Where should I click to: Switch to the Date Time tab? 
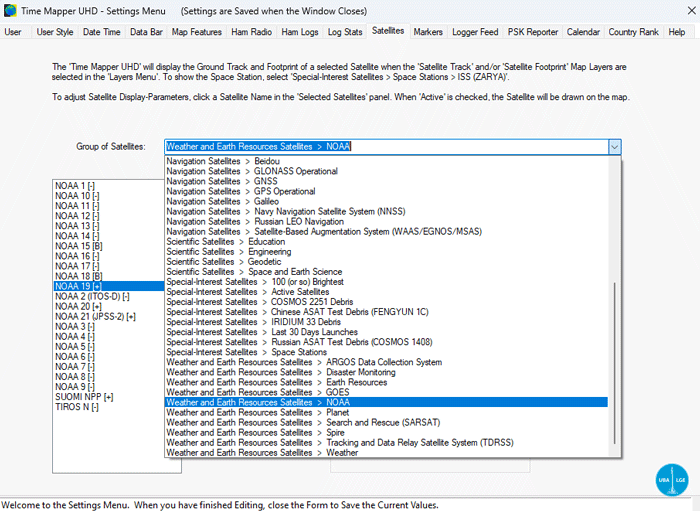[x=101, y=32]
